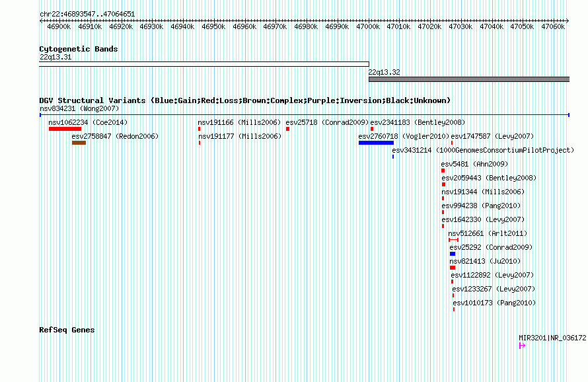Click the DGV Structural Variants track title
588x382 pixels.
[245, 100]
